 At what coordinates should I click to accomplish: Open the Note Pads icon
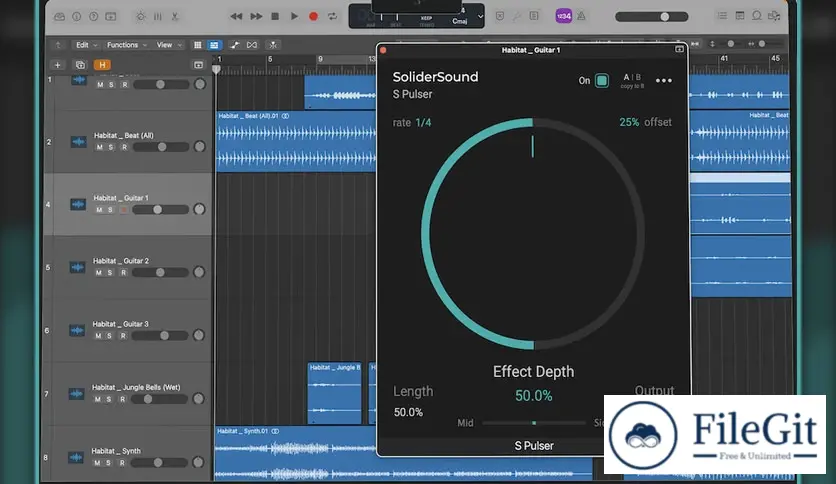tap(739, 16)
